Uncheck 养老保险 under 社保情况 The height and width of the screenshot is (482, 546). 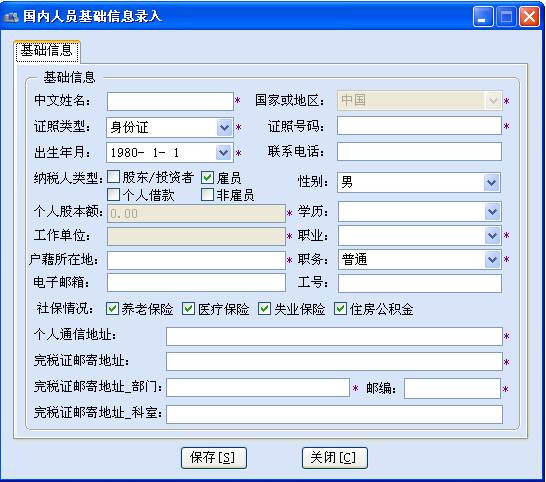112,309
